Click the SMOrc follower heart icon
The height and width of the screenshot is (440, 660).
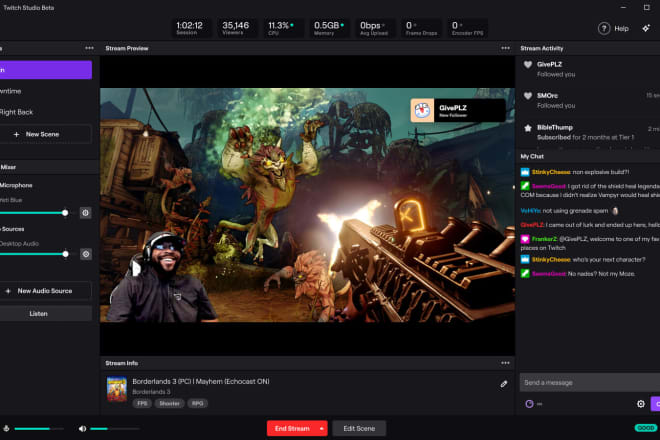[528, 96]
